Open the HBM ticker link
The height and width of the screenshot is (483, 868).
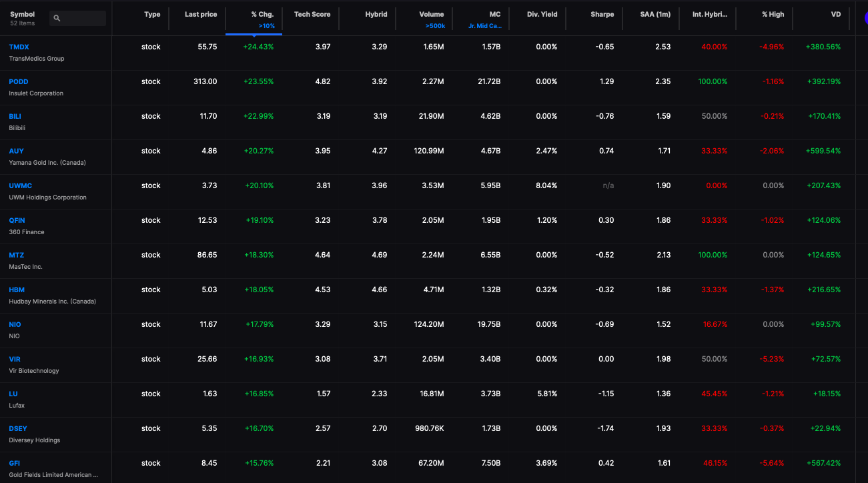(17, 290)
